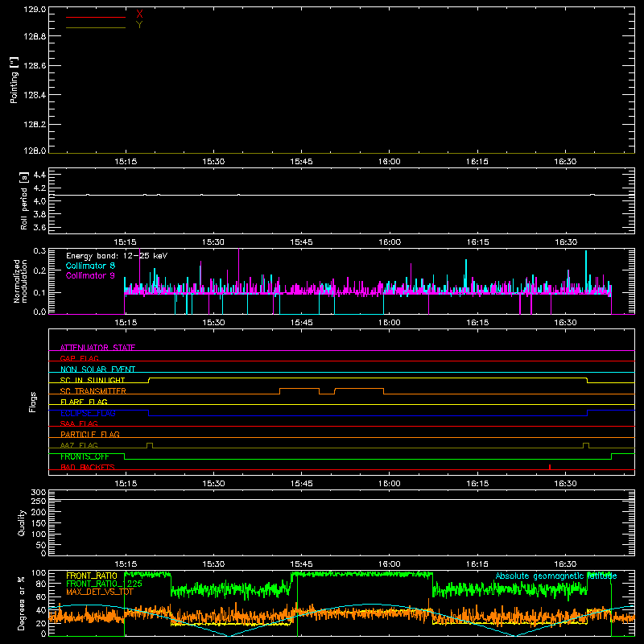
Task: Select the Normalized modulation axis title
Action: click(x=20, y=281)
